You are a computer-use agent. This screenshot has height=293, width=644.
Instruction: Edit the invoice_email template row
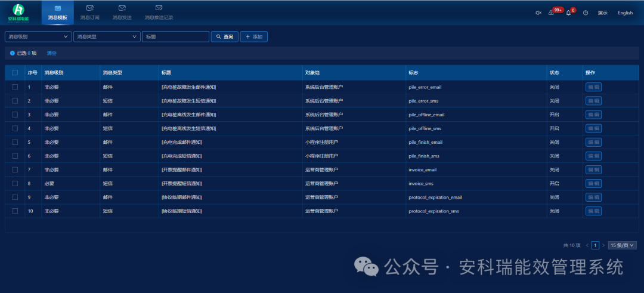pyautogui.click(x=593, y=169)
